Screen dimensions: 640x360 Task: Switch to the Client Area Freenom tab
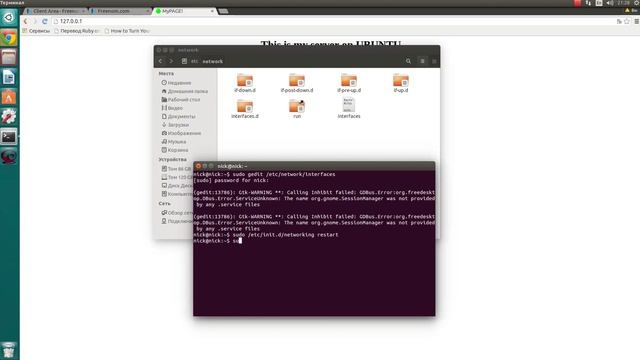(56, 11)
